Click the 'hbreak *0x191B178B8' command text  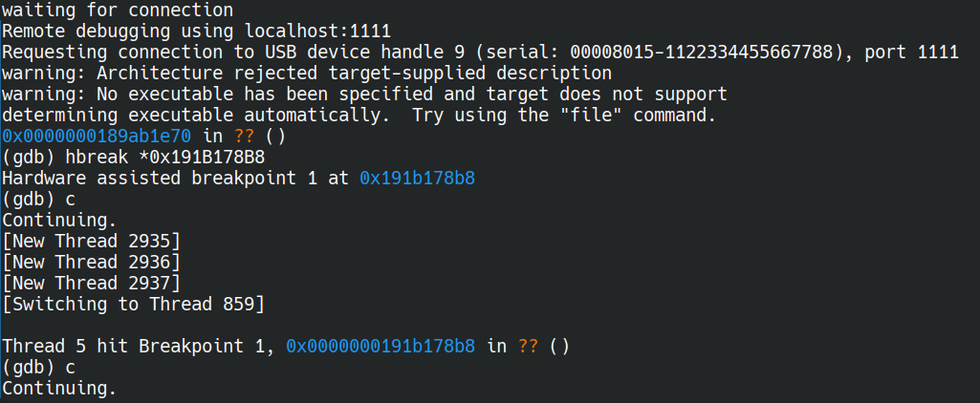click(x=165, y=157)
